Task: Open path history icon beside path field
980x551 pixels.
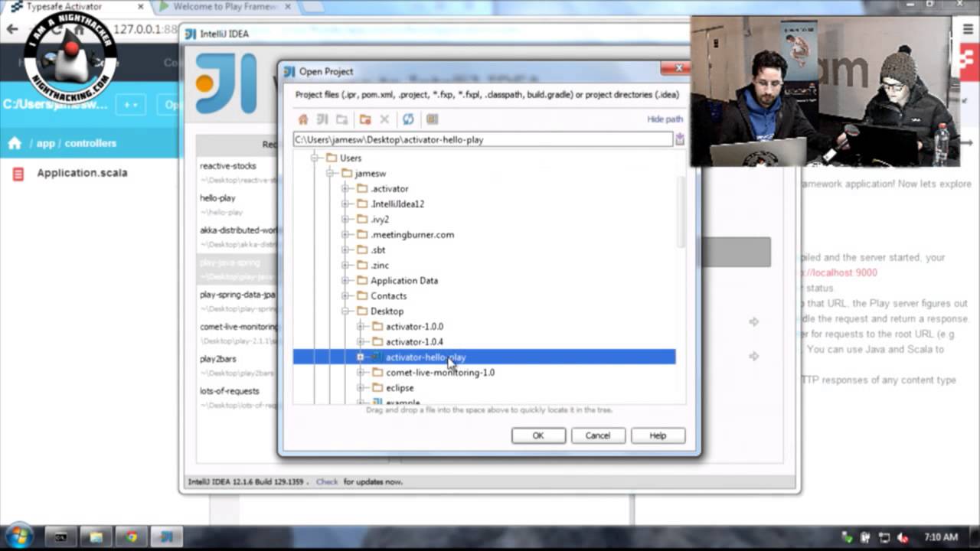Action: [679, 139]
